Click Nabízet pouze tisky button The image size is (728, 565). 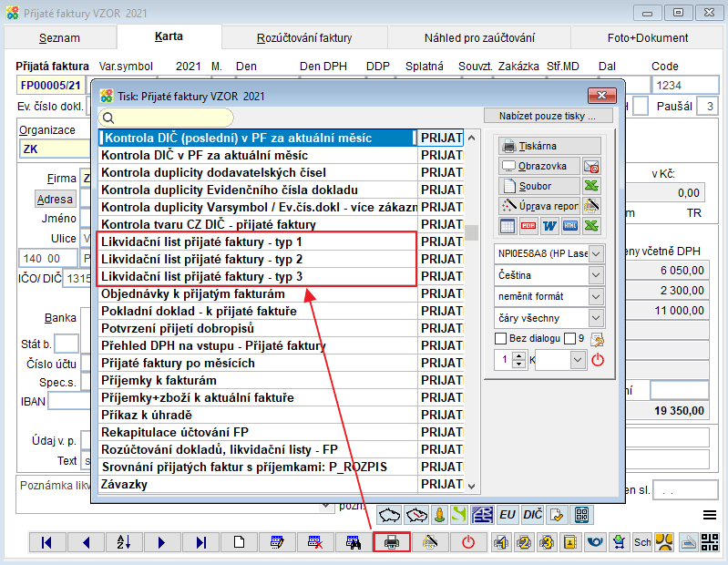pos(549,116)
